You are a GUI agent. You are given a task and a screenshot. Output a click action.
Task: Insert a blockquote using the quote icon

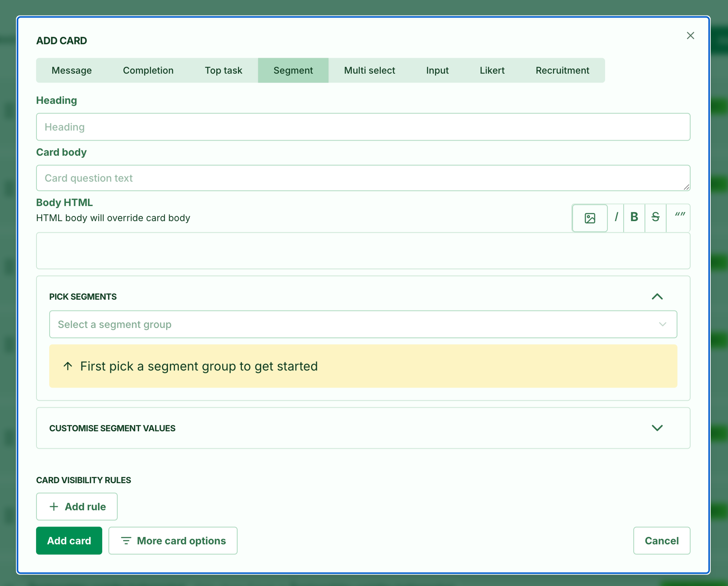(679, 217)
